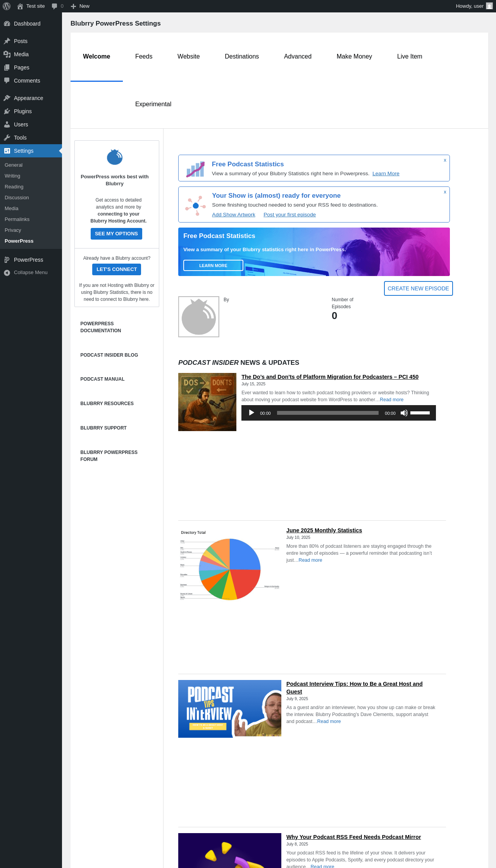The height and width of the screenshot is (868, 496).
Task: Click the statistics chart icon in notice
Action: (x=195, y=169)
